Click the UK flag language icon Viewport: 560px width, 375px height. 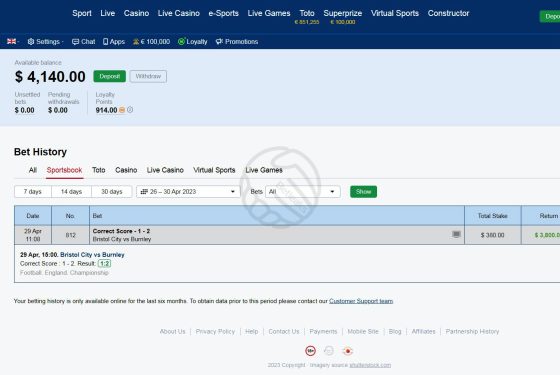11,41
